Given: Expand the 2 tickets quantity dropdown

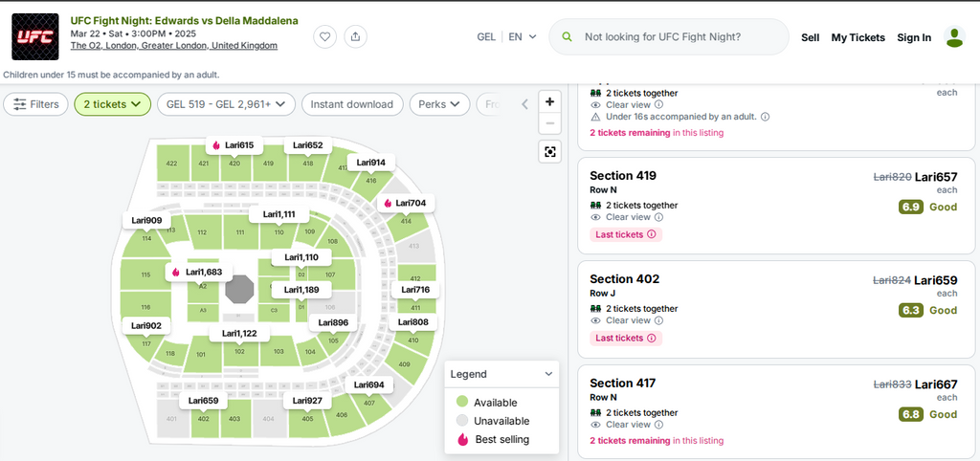Looking at the screenshot, I should (112, 104).
